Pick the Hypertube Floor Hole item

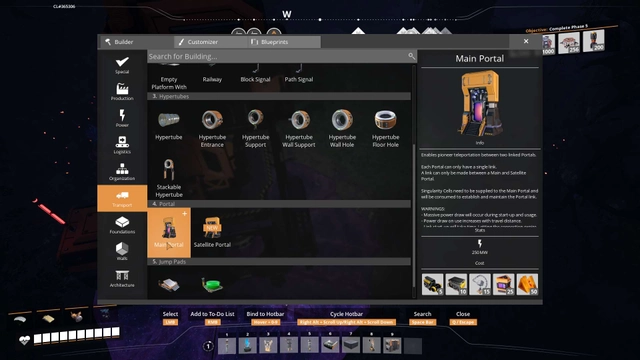click(x=385, y=128)
